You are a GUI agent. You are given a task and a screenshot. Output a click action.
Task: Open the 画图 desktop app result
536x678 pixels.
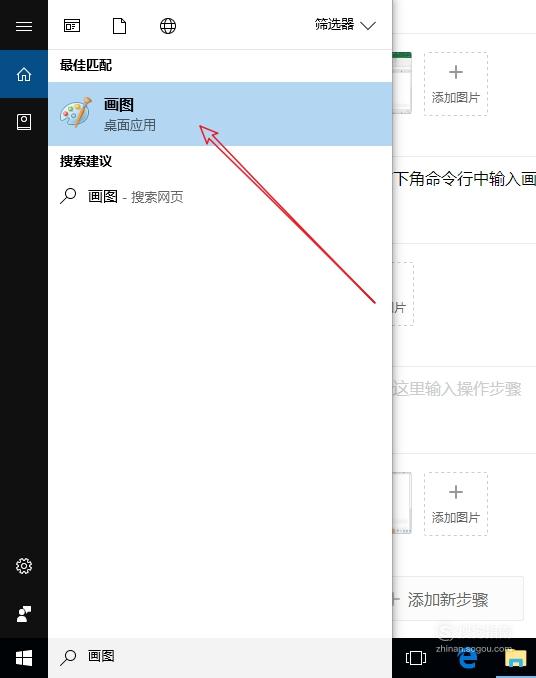click(220, 114)
